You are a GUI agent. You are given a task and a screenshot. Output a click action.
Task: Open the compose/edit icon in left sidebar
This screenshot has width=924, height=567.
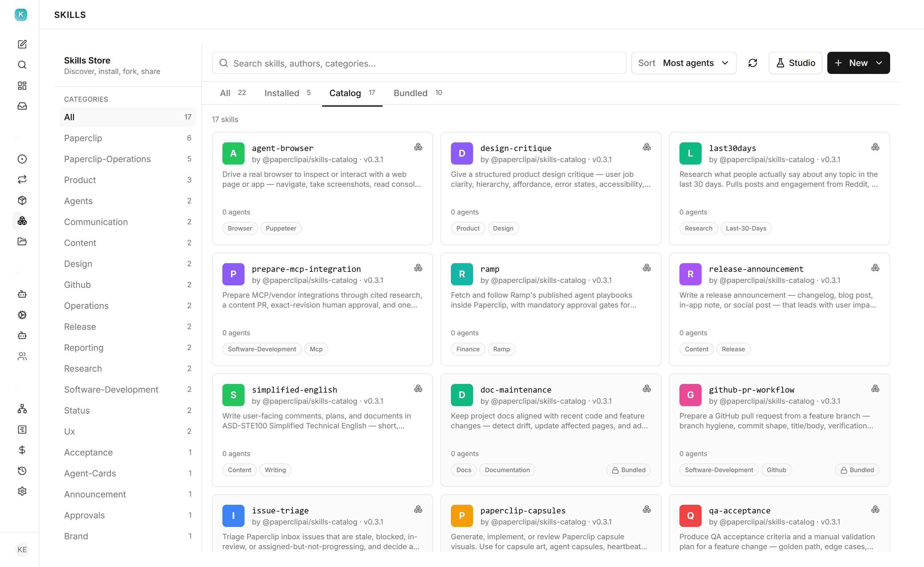(22, 44)
